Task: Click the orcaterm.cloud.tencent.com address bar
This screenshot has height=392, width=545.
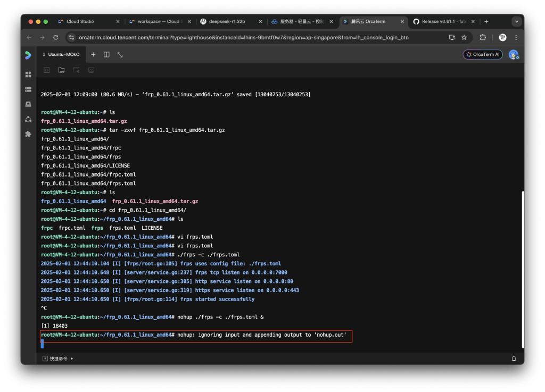Action: click(x=243, y=38)
